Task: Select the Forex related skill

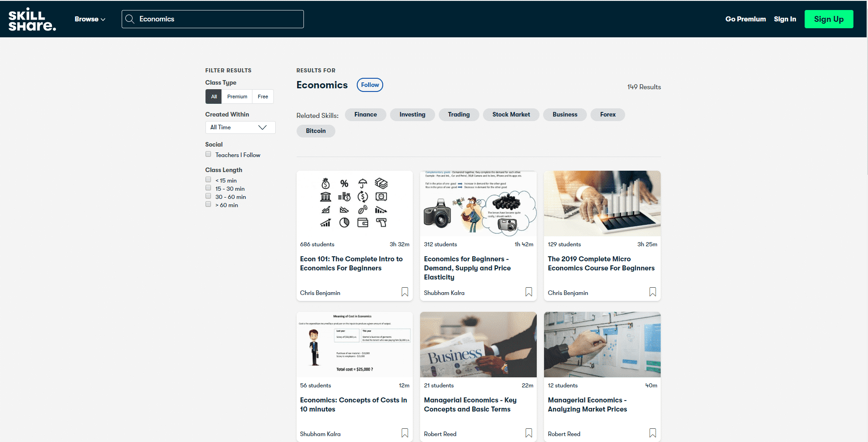Action: [x=607, y=115]
